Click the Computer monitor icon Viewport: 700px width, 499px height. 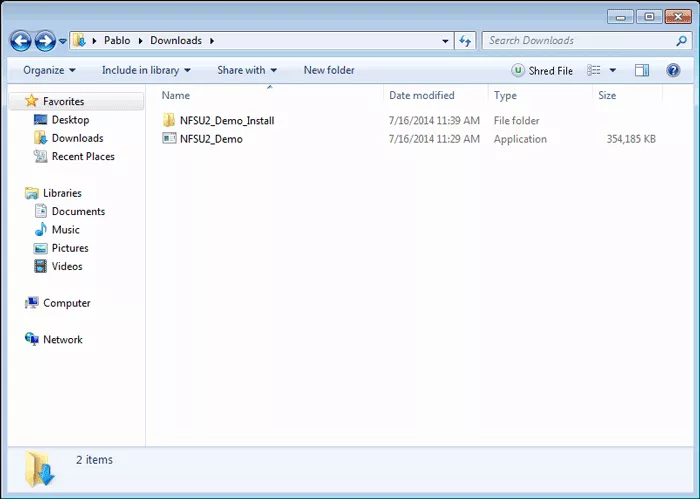31,303
